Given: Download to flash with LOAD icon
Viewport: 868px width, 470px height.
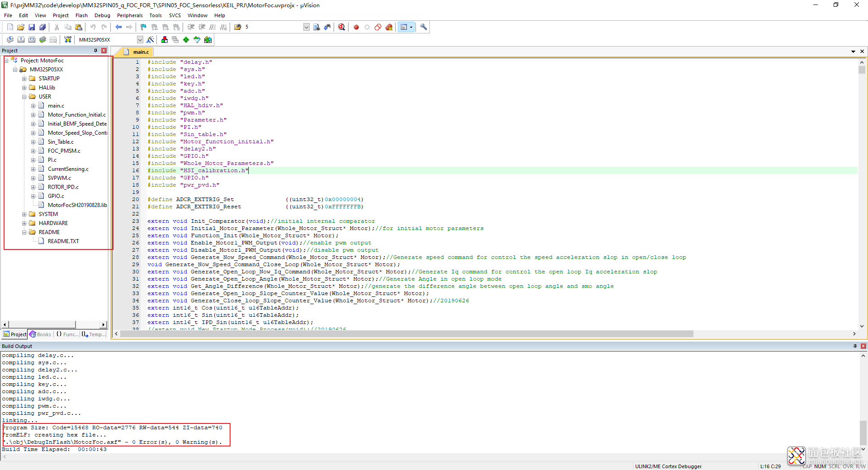Looking at the screenshot, I should click(x=68, y=40).
